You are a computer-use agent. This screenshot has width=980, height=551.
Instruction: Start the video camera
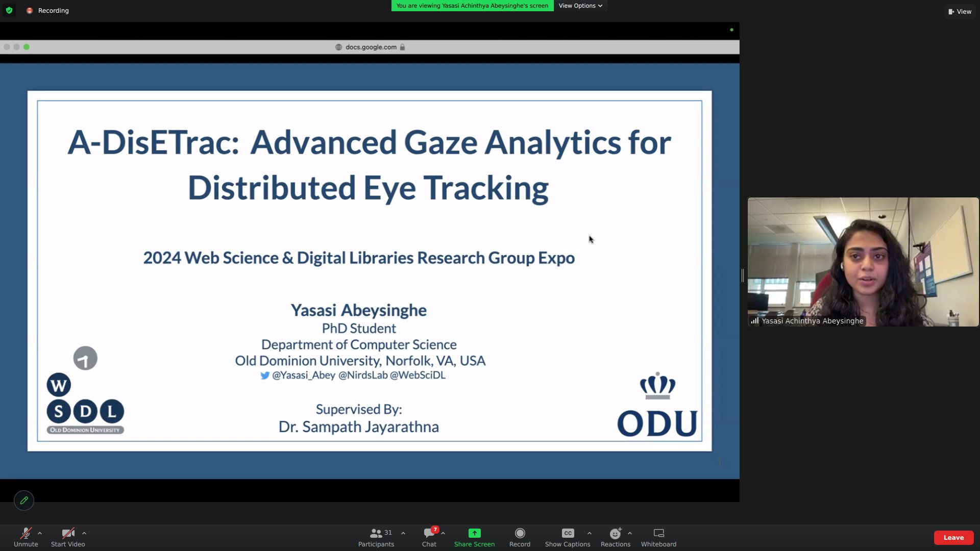click(x=68, y=537)
